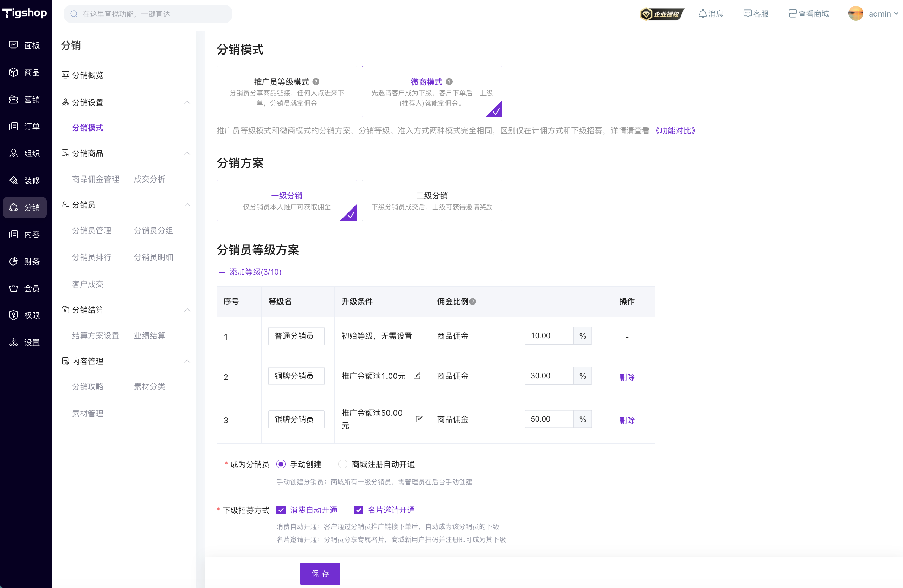Open the 面板 dashboard sidebar icon
The height and width of the screenshot is (588, 903).
(14, 45)
